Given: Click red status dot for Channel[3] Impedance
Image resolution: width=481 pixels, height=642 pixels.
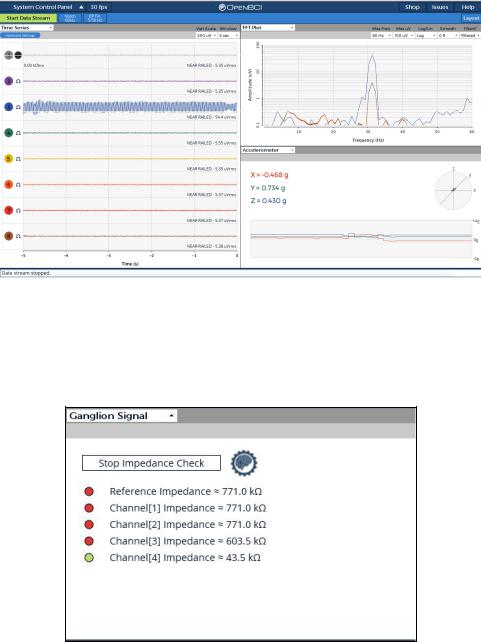Looking at the screenshot, I should [89, 541].
